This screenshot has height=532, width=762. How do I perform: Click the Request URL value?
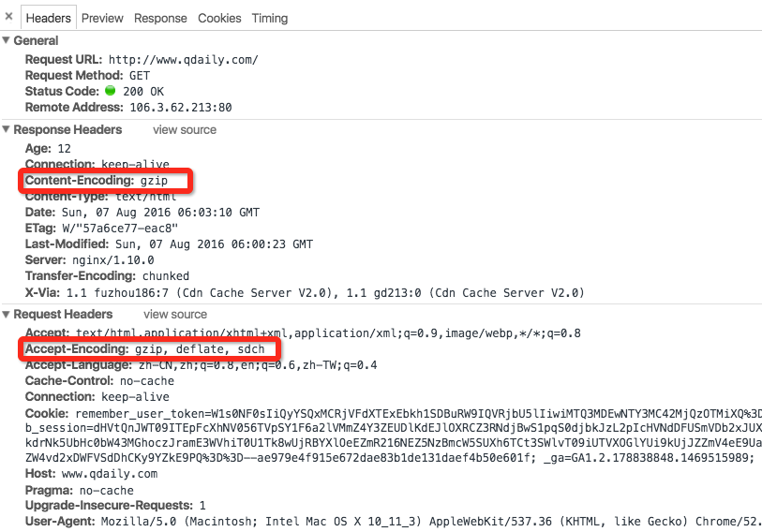(183, 59)
